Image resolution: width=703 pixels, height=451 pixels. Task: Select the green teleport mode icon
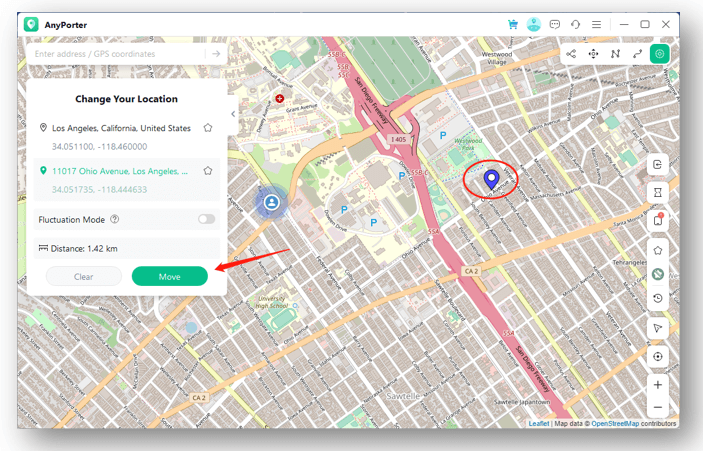pos(660,54)
